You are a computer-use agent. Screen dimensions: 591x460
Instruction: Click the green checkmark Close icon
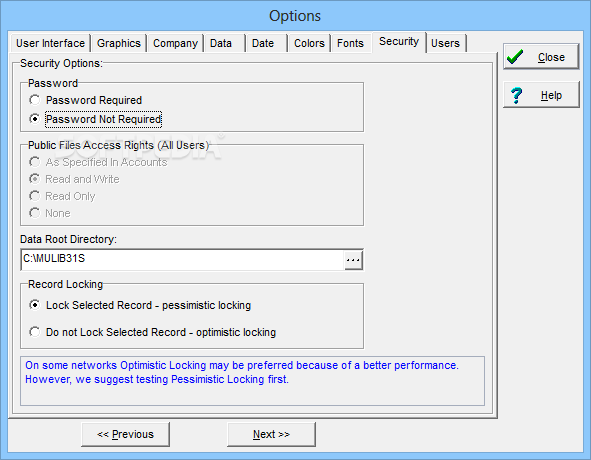(x=515, y=57)
